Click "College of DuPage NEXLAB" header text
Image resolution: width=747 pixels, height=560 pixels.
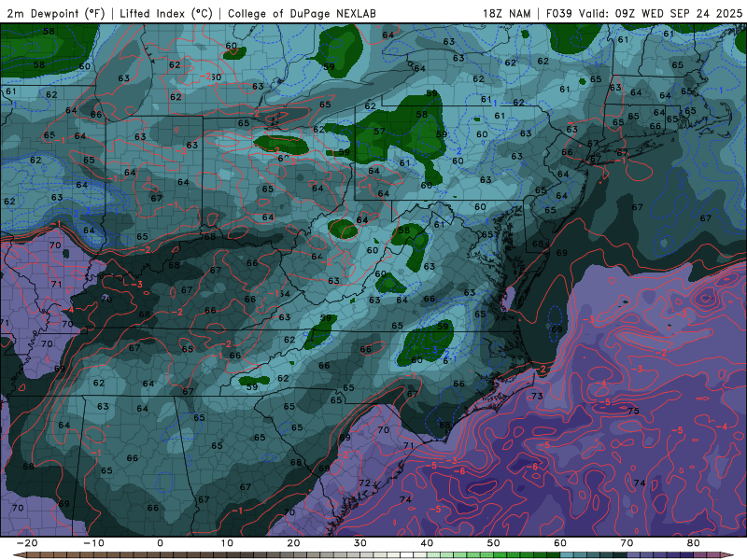pyautogui.click(x=302, y=14)
